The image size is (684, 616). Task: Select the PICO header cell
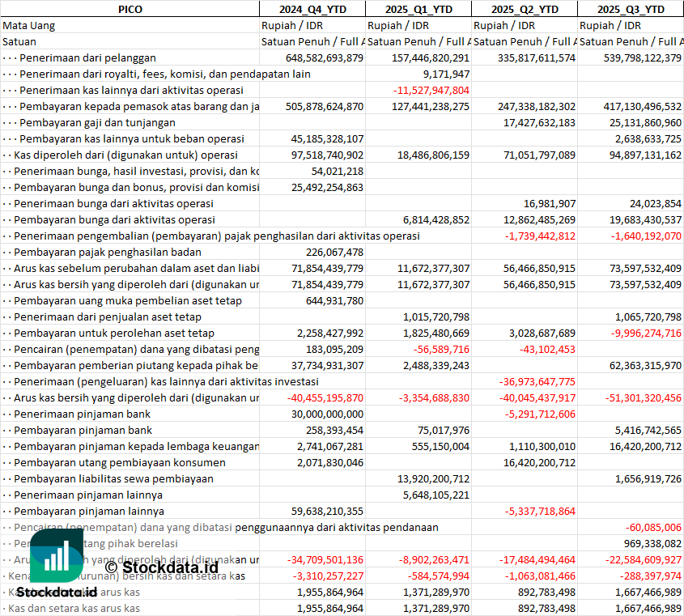click(130, 9)
